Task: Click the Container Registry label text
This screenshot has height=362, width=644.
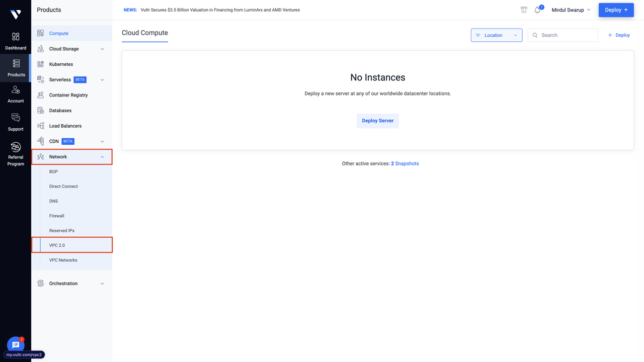Action: tap(68, 95)
